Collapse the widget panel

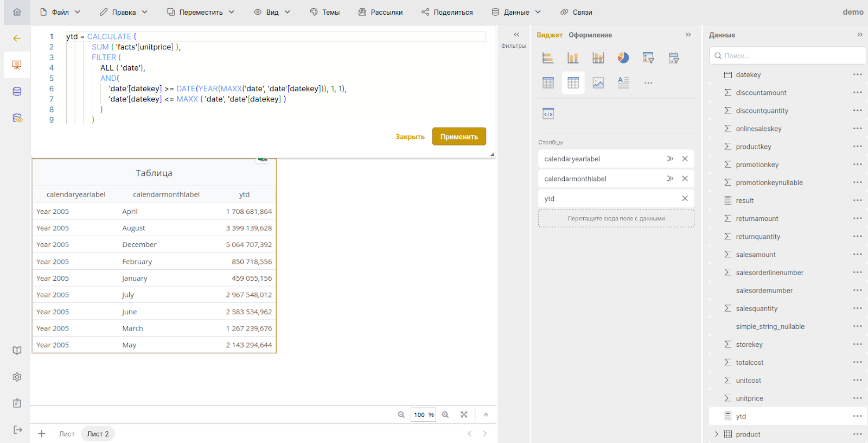pyautogui.click(x=688, y=35)
